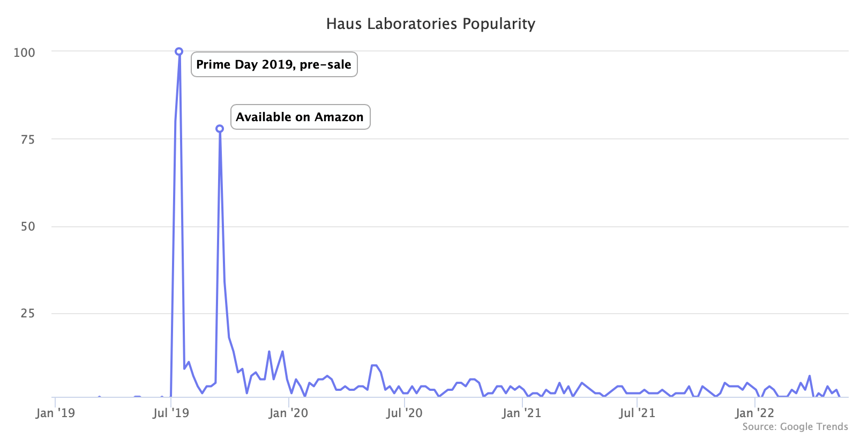Click the Jan '21 x-axis label
This screenshot has width=868, height=445.
[x=521, y=413]
